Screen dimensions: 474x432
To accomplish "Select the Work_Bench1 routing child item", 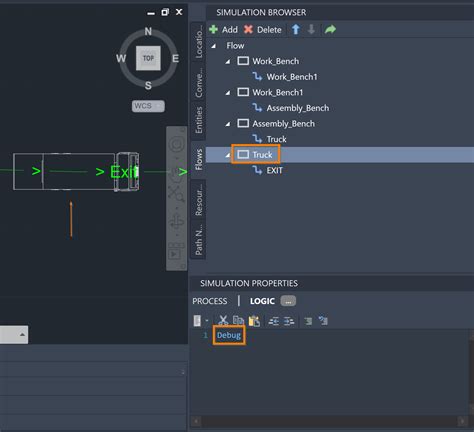I will pyautogui.click(x=292, y=77).
